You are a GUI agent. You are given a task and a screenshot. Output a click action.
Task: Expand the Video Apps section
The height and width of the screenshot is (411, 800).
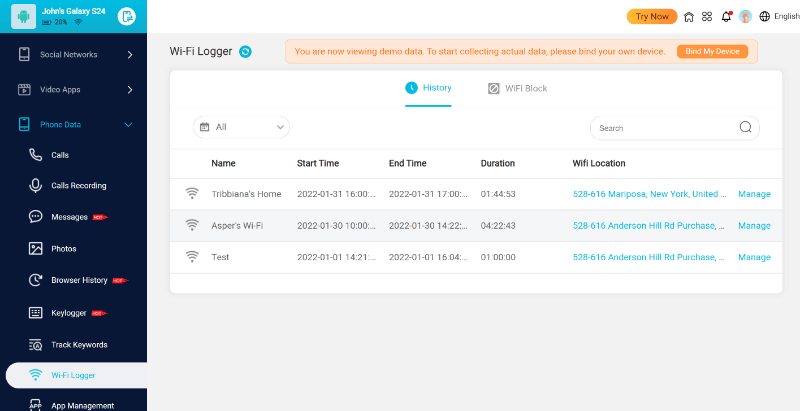coord(73,90)
